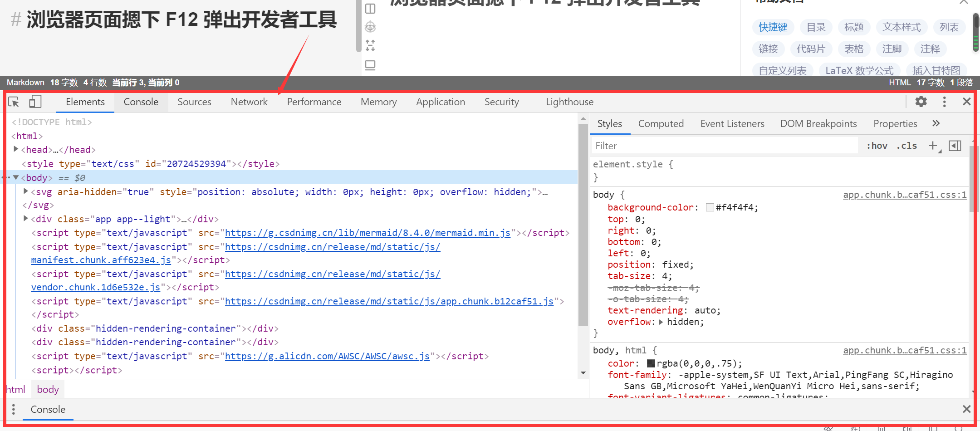This screenshot has height=431, width=980.
Task: Click the 插入甘特图 button in the help panel
Action: pyautogui.click(x=936, y=70)
